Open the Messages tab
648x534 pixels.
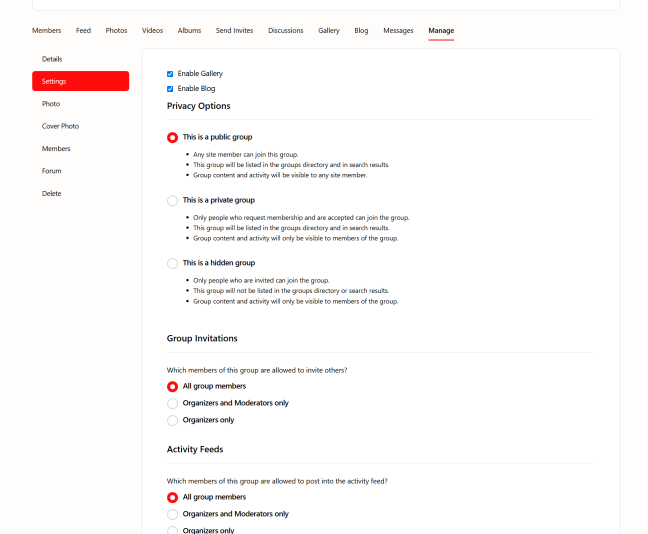click(x=398, y=31)
